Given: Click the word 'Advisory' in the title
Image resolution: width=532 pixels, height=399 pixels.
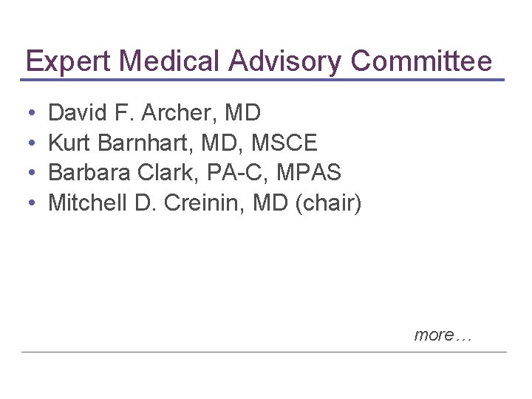Looking at the screenshot, I should (287, 62).
